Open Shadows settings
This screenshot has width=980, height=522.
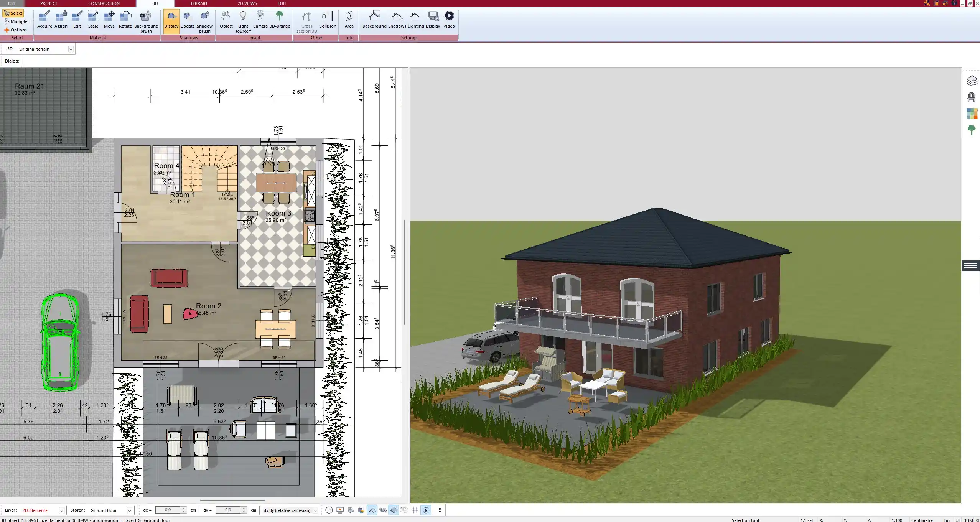(397, 20)
